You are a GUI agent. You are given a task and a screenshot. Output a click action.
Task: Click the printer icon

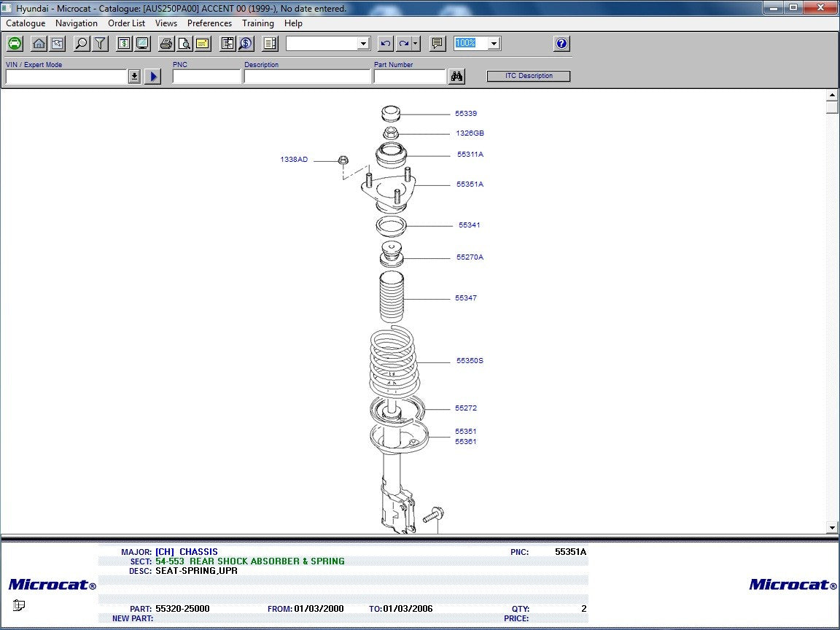(x=166, y=44)
